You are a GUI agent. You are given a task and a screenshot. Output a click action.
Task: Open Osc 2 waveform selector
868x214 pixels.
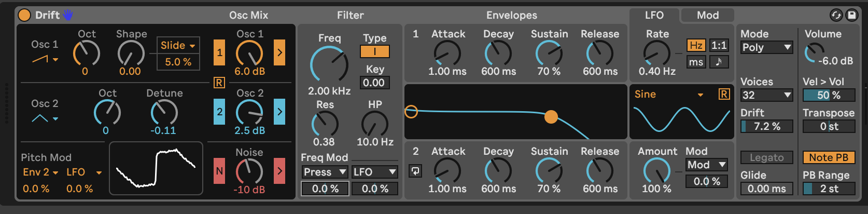(x=45, y=118)
